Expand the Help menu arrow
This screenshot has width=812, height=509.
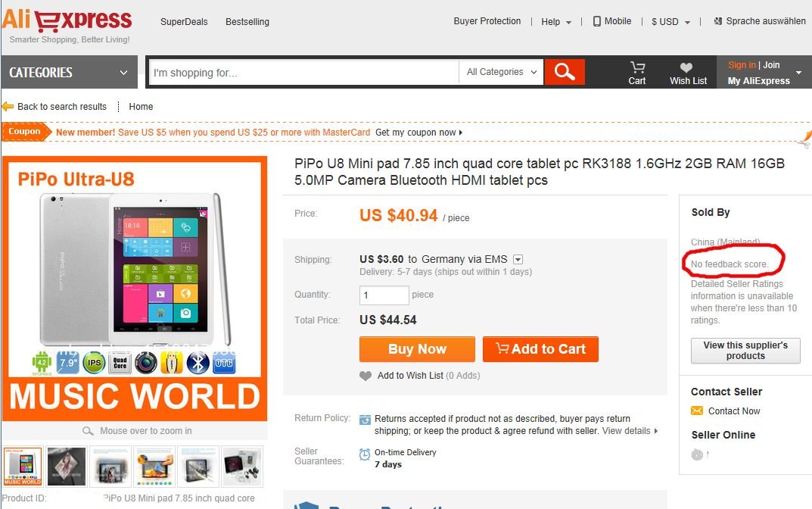point(568,22)
